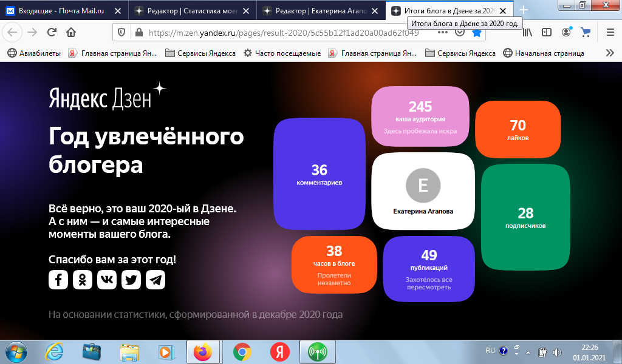
Task: Open the taskbar clock and date
Action: tap(589, 352)
